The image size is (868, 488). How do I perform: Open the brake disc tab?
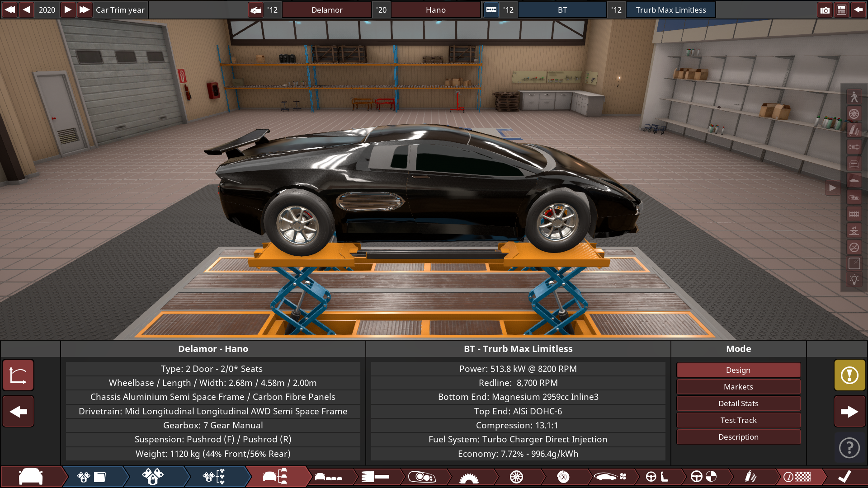point(563,477)
